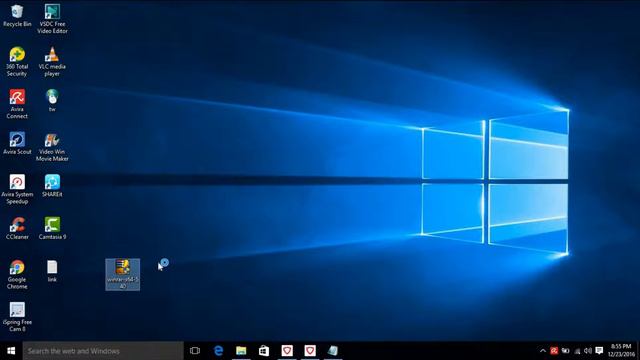
Task: Open the Recycle Bin desktop icon
Action: click(x=17, y=16)
